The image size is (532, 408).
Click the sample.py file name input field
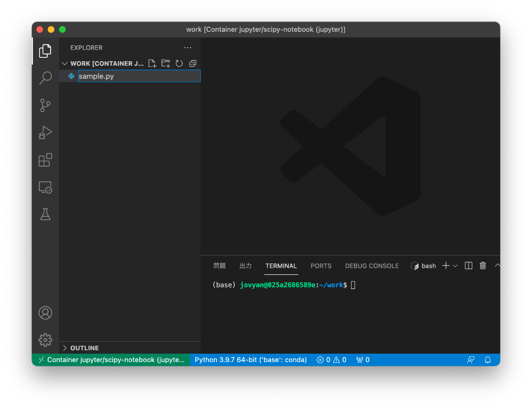tap(139, 76)
